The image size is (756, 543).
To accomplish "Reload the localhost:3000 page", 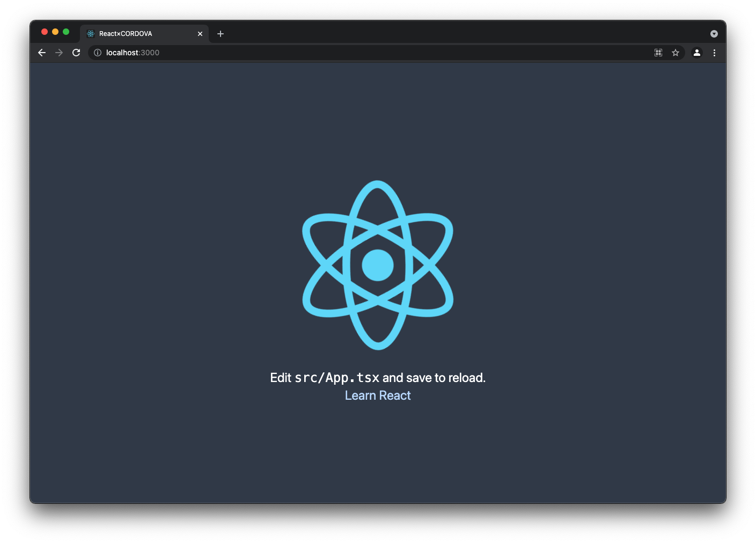I will click(x=76, y=53).
